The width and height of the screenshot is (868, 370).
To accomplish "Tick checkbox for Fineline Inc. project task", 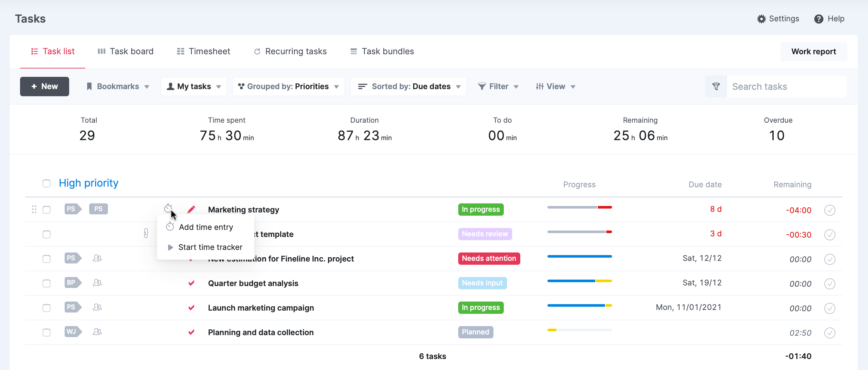I will (47, 259).
